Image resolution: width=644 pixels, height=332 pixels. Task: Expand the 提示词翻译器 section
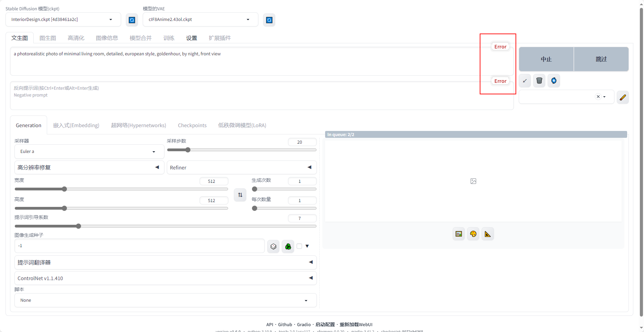pyautogui.click(x=165, y=262)
